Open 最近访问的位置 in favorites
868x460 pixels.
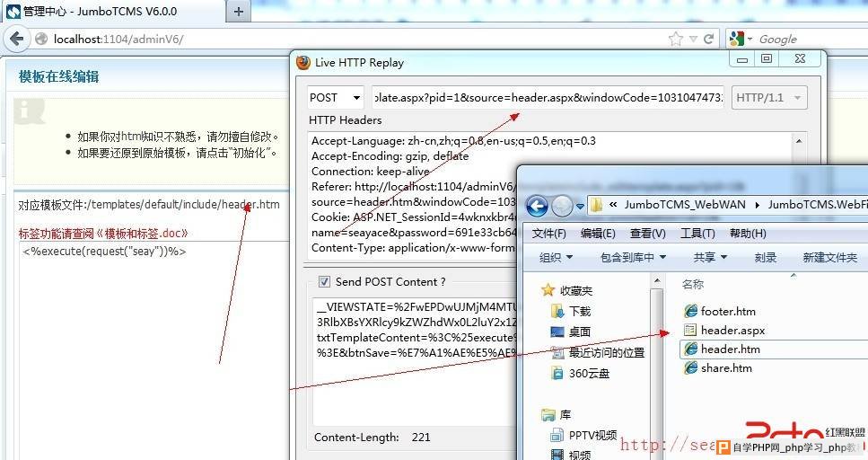pyautogui.click(x=598, y=352)
